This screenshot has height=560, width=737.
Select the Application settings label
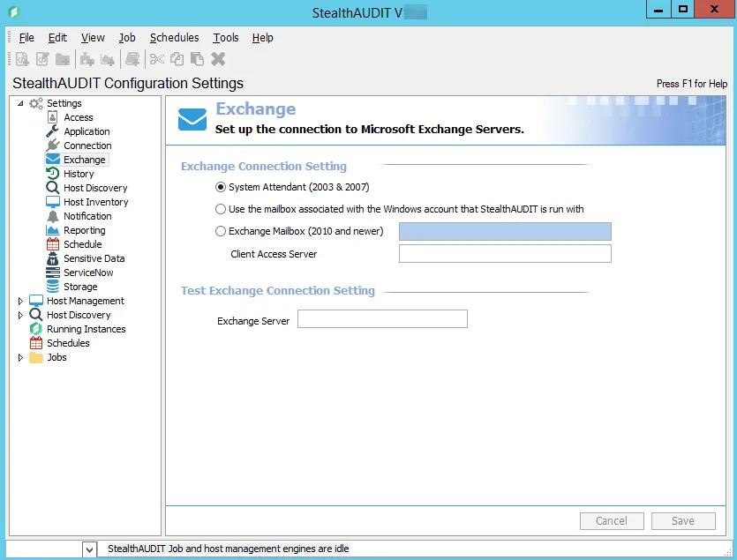pyautogui.click(x=87, y=131)
